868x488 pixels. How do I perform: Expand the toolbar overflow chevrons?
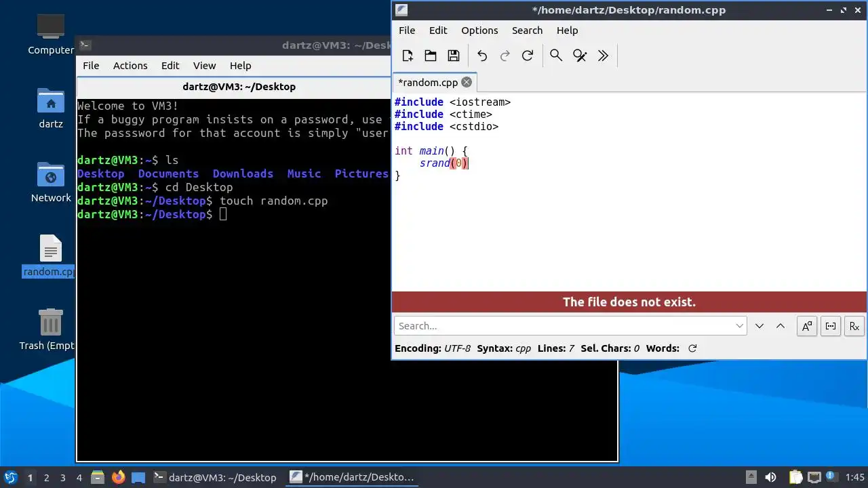point(603,56)
